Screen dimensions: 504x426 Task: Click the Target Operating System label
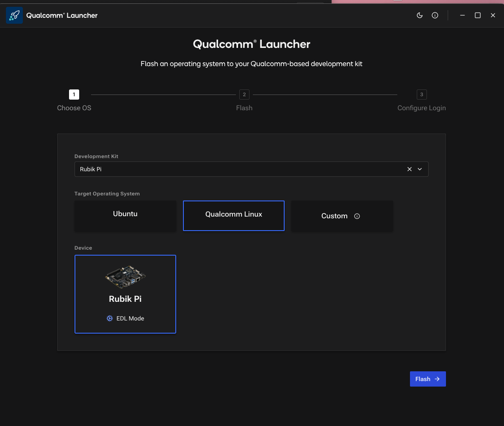107,194
